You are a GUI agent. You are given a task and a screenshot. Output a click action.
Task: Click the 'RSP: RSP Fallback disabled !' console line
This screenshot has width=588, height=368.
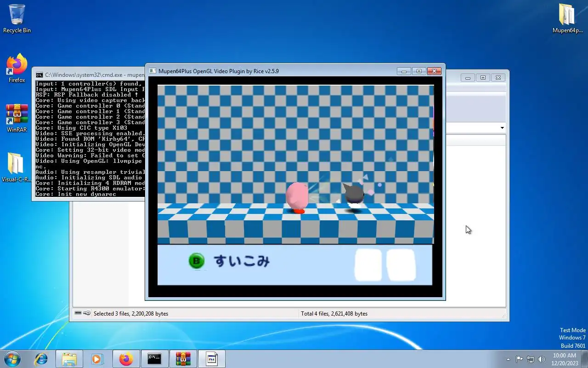87,95
